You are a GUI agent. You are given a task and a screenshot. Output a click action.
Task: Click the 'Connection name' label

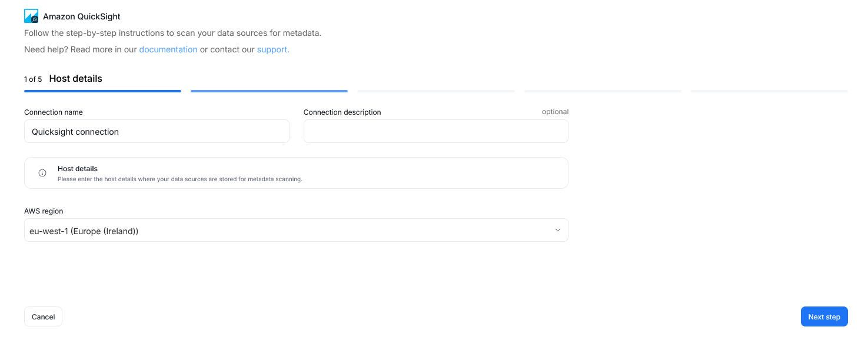click(x=54, y=112)
